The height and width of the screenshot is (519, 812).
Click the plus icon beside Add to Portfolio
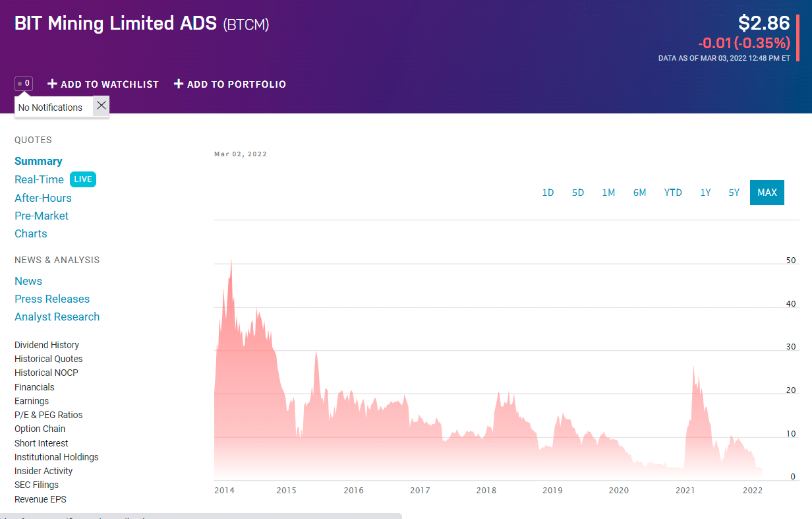click(179, 84)
